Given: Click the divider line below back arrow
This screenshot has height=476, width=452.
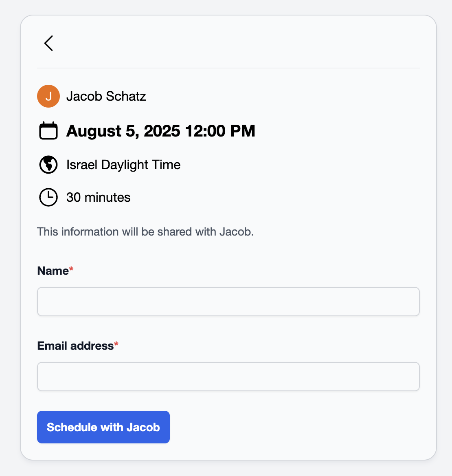Looking at the screenshot, I should tap(228, 68).
